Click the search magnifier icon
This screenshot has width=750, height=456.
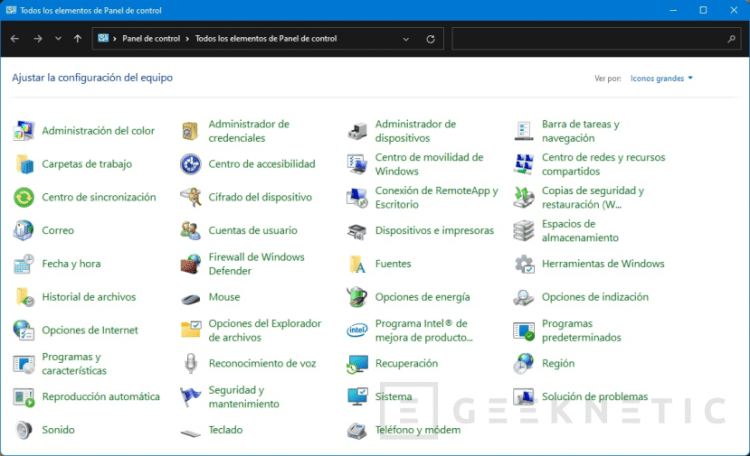click(x=731, y=39)
